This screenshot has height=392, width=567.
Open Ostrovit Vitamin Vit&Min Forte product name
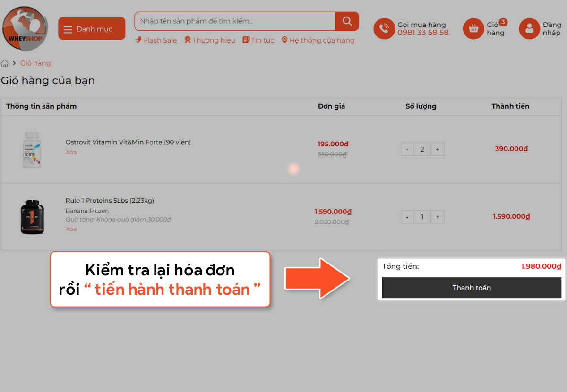[x=128, y=142]
